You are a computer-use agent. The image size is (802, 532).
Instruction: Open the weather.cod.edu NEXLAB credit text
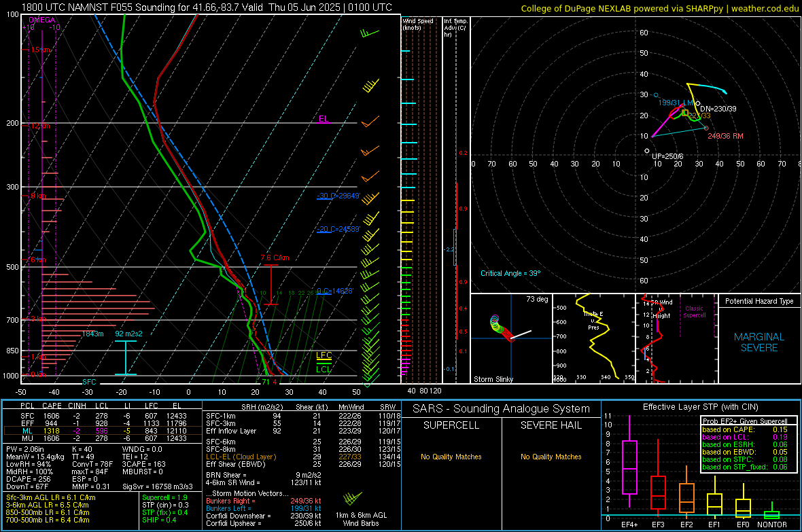pyautogui.click(x=659, y=8)
